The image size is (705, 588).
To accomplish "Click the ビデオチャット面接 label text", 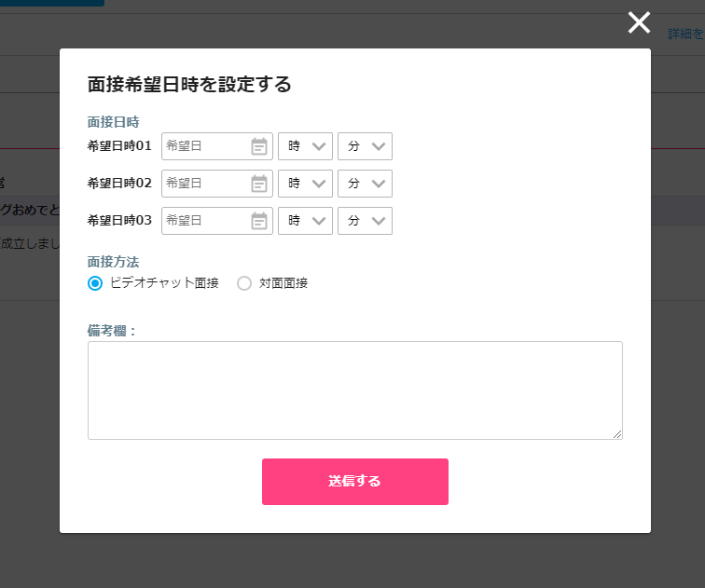I will click(x=164, y=283).
